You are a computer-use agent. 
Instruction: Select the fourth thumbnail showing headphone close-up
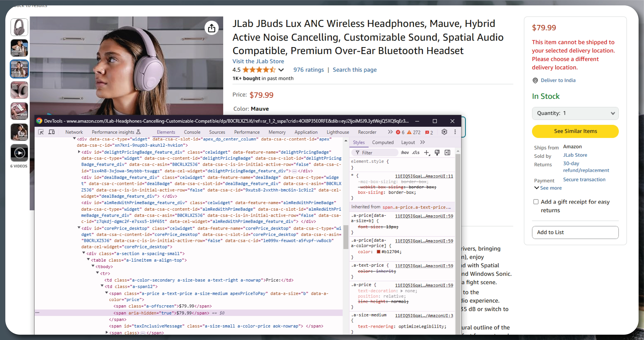(x=19, y=90)
